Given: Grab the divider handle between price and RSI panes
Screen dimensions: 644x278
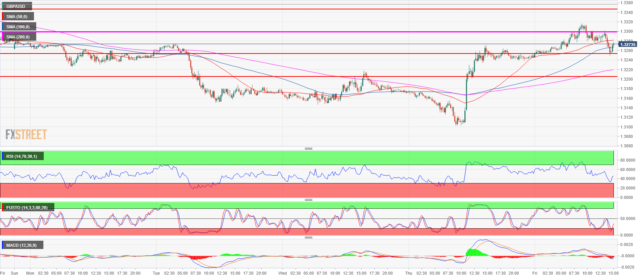Looking at the screenshot, I should pyautogui.click(x=308, y=148).
